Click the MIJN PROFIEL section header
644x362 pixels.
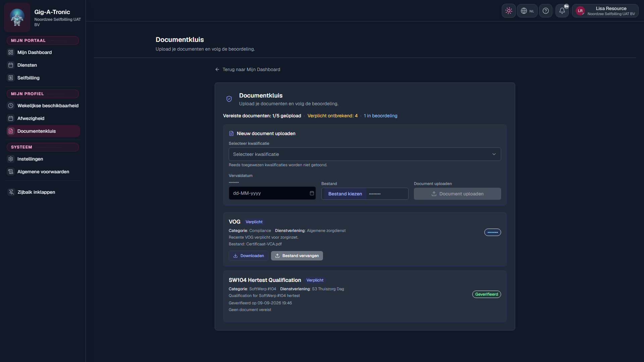[43, 94]
